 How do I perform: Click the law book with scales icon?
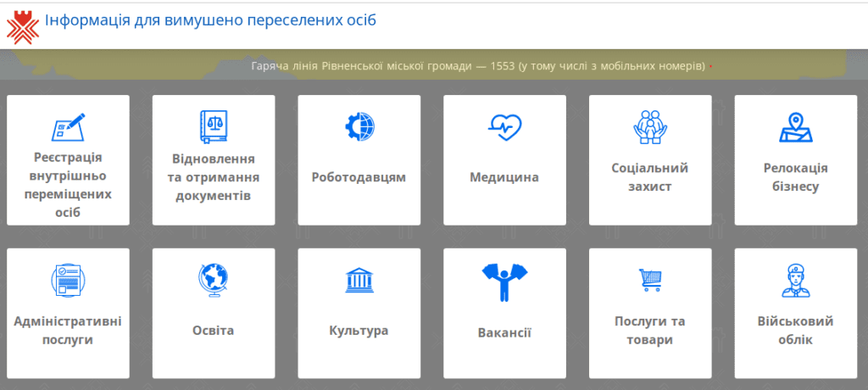coord(214,126)
